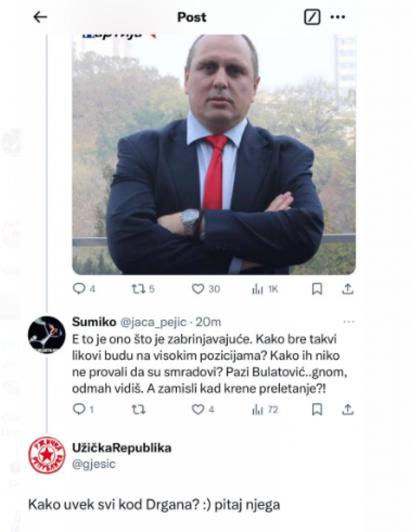
Task: Open the man in suit photo
Action: coord(214,154)
